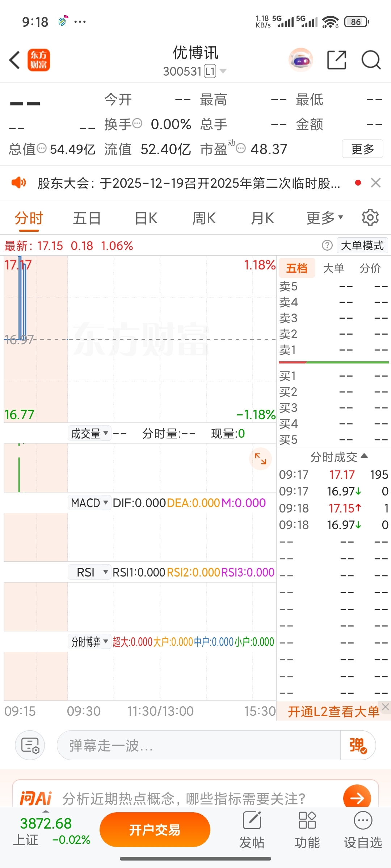Tap the 弹幕走一波 input field
The height and width of the screenshot is (868, 391).
198,745
